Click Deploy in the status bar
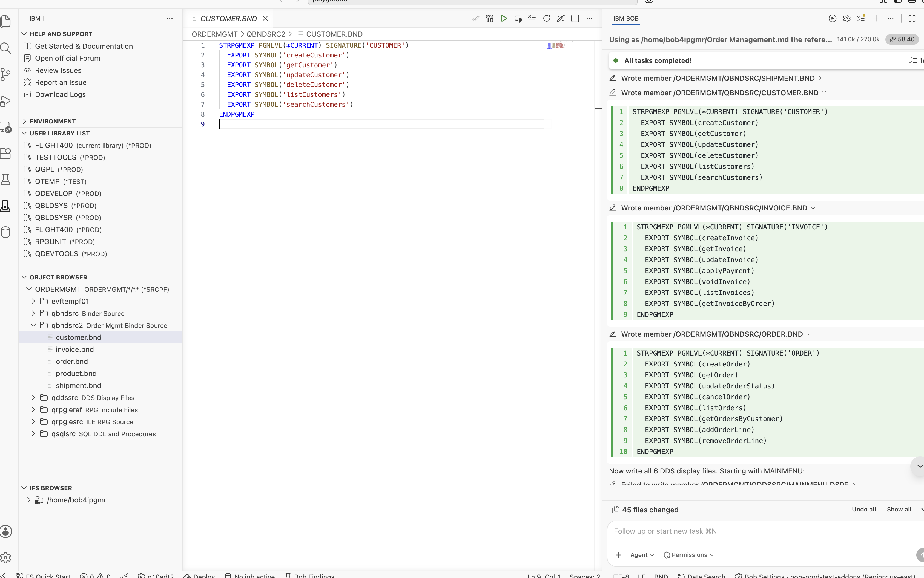The width and height of the screenshot is (924, 578). (x=199, y=575)
